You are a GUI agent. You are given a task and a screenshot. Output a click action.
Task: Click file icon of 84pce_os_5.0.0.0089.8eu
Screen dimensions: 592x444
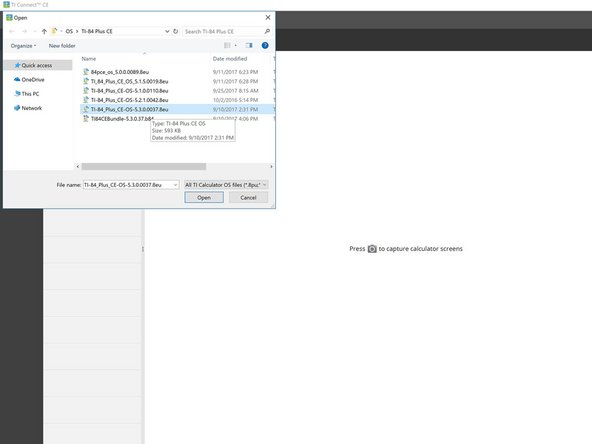point(86,72)
